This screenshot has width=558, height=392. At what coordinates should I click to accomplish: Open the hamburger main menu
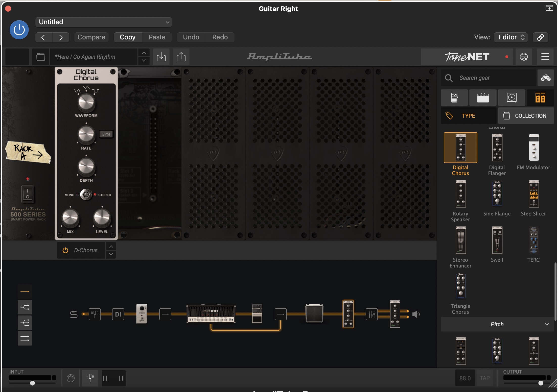[545, 57]
